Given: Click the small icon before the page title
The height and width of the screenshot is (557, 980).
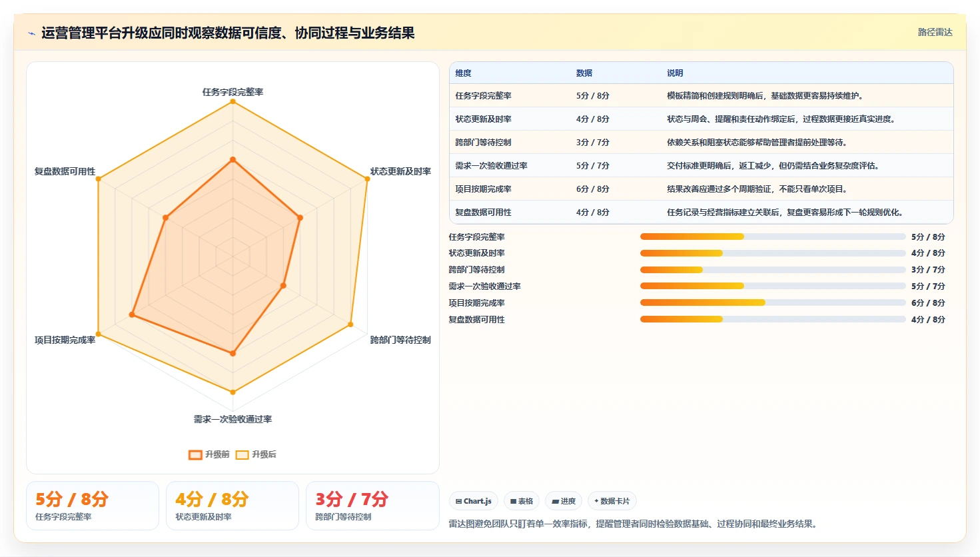Looking at the screenshot, I should click(x=31, y=33).
